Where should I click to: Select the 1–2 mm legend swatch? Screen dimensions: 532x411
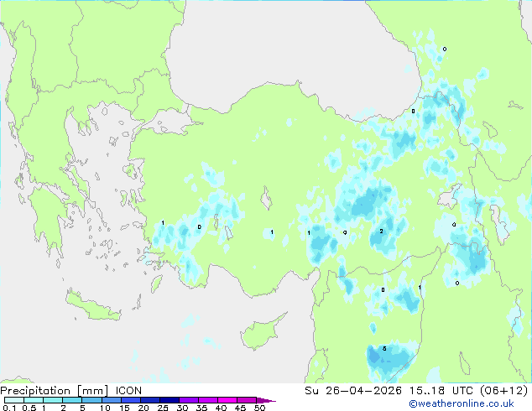click(x=53, y=400)
